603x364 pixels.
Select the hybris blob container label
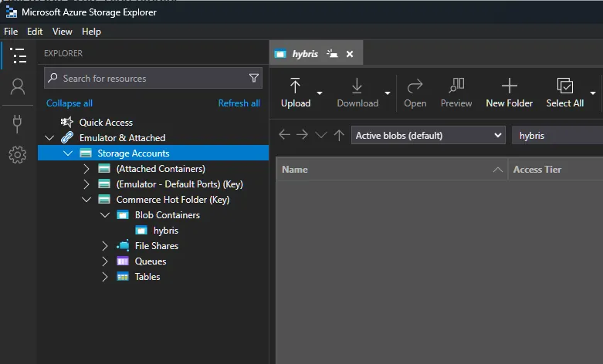pyautogui.click(x=166, y=231)
